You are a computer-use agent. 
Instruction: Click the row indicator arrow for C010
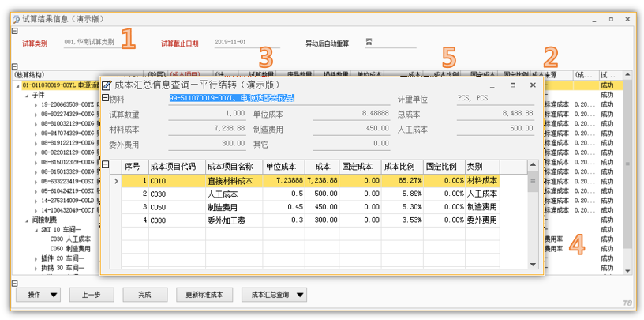pyautogui.click(x=116, y=181)
